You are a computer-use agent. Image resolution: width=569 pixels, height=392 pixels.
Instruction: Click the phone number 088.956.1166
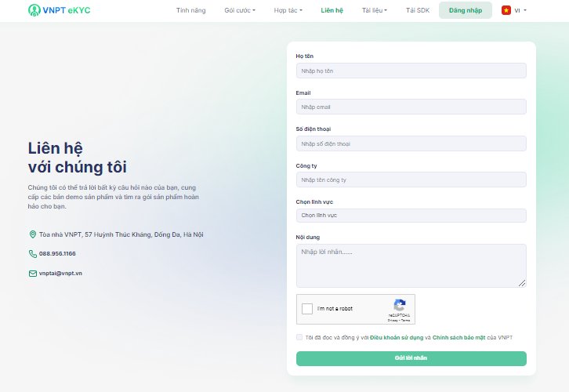[x=57, y=254]
